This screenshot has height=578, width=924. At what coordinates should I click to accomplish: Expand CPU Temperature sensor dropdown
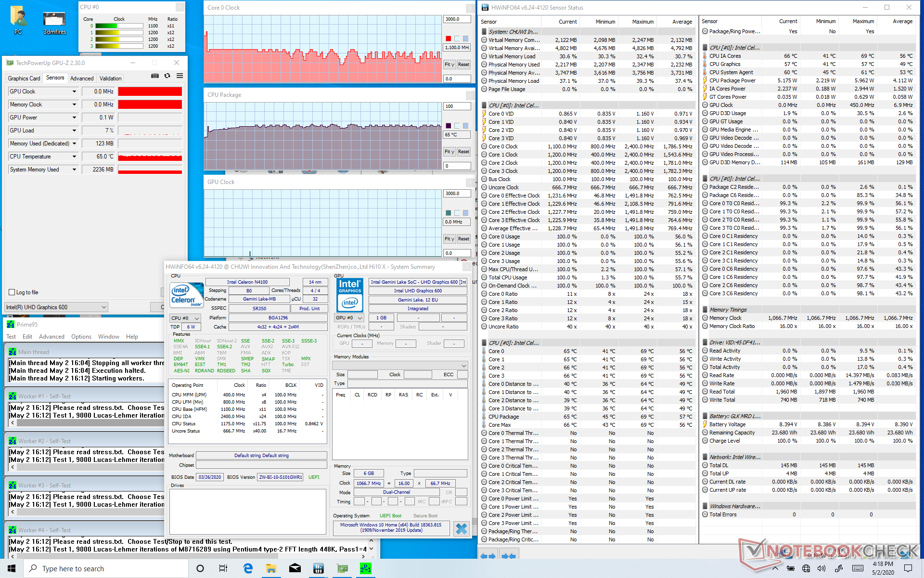[x=74, y=157]
